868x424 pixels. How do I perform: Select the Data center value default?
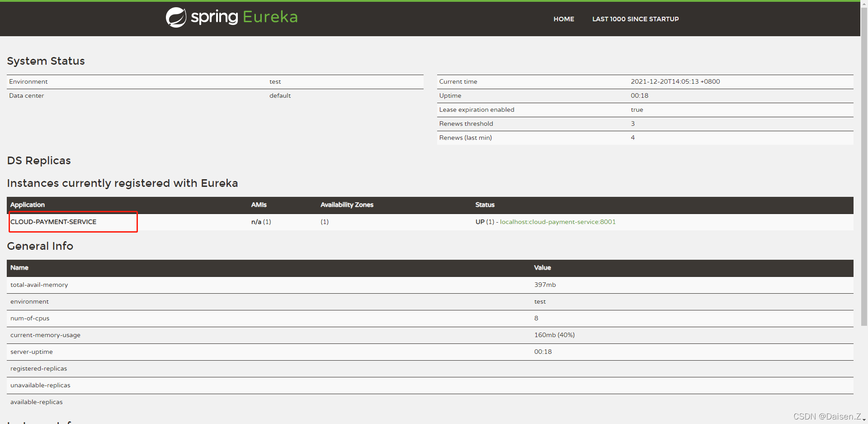click(280, 95)
